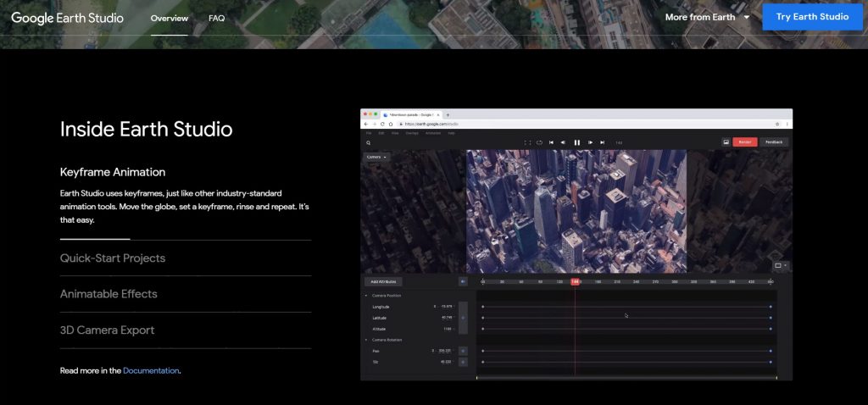The image size is (868, 405).
Task: Click the step forward one frame icon
Action: point(591,142)
